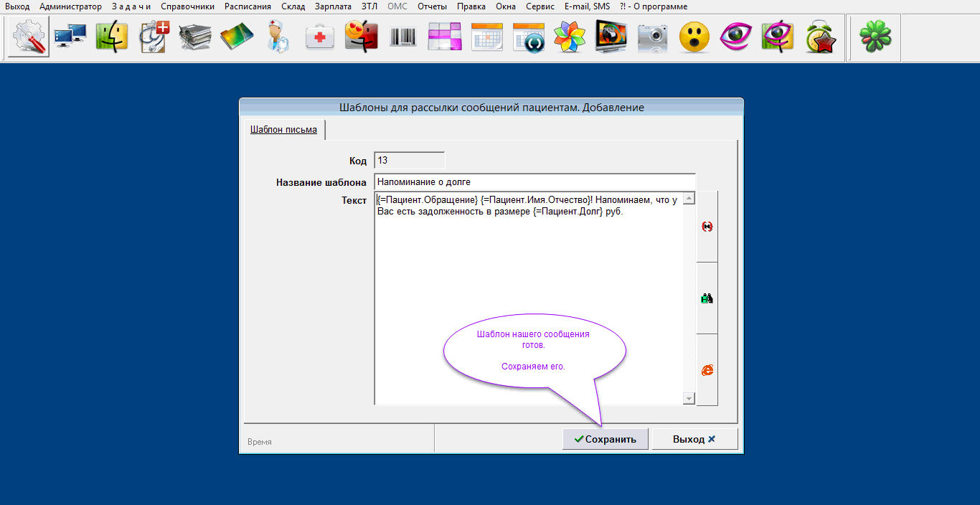The image size is (980, 505).
Task: Click the Название шаблона input field
Action: coord(534,182)
